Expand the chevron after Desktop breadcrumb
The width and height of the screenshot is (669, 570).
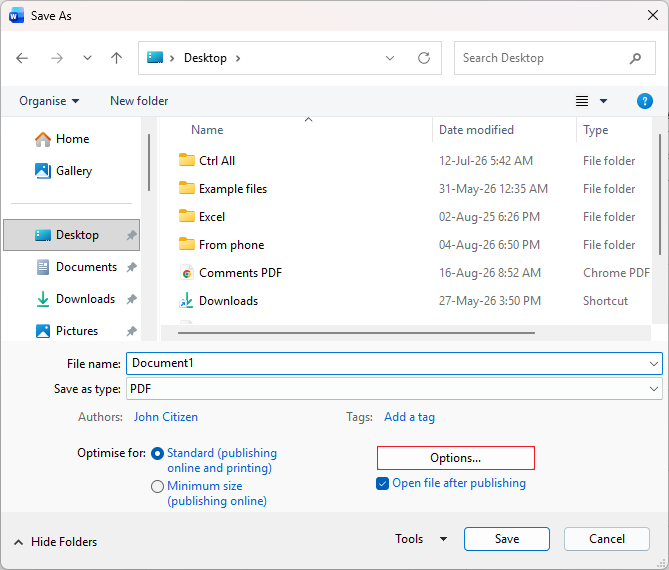(x=238, y=58)
